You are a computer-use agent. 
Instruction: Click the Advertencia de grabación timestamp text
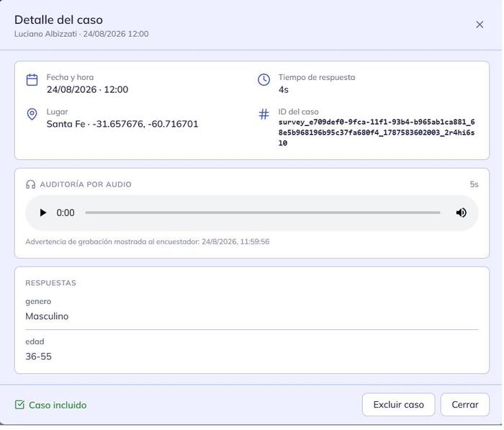[147, 241]
